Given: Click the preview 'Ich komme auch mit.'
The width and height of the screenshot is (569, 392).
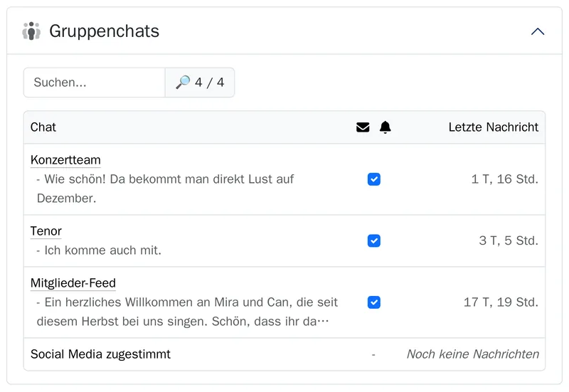Looking at the screenshot, I should point(99,250).
